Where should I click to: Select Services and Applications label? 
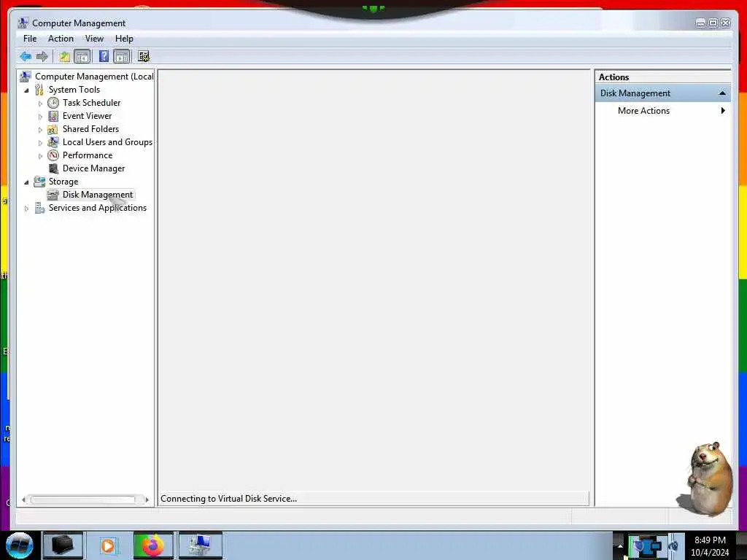tap(98, 208)
